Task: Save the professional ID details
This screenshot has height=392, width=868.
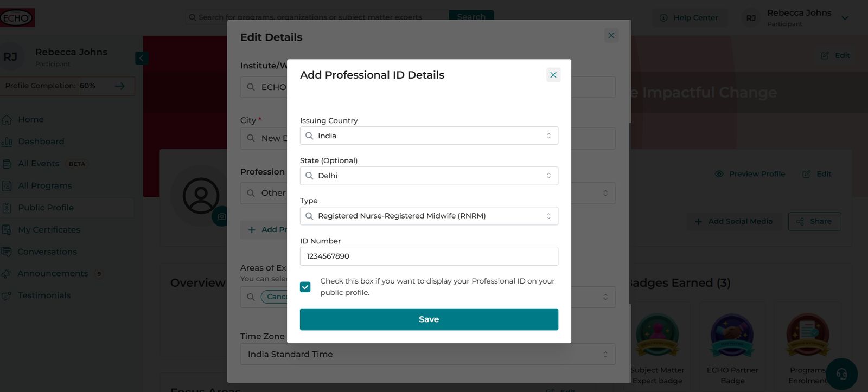Action: pos(429,319)
